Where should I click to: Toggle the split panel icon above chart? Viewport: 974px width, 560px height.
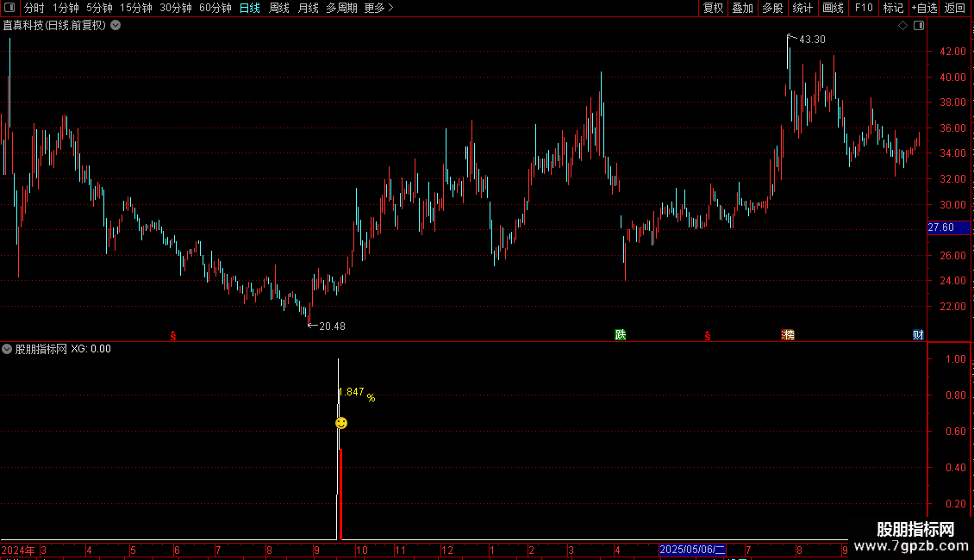pos(919,26)
